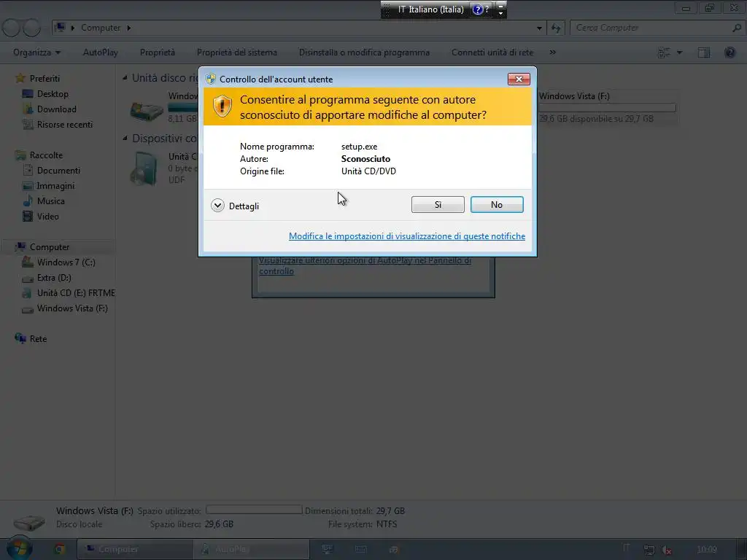Click the Back navigation button
The width and height of the screenshot is (747, 560).
click(x=12, y=28)
